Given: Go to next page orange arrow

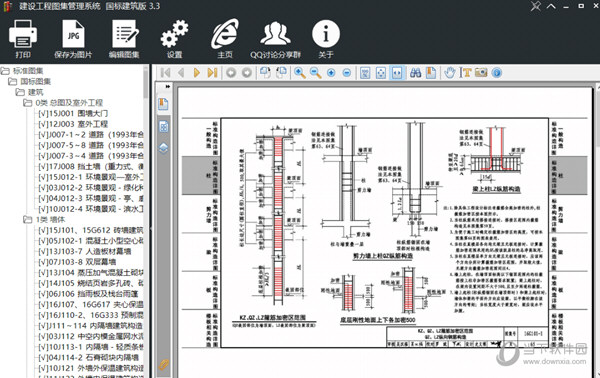Looking at the screenshot, I should tap(197, 73).
